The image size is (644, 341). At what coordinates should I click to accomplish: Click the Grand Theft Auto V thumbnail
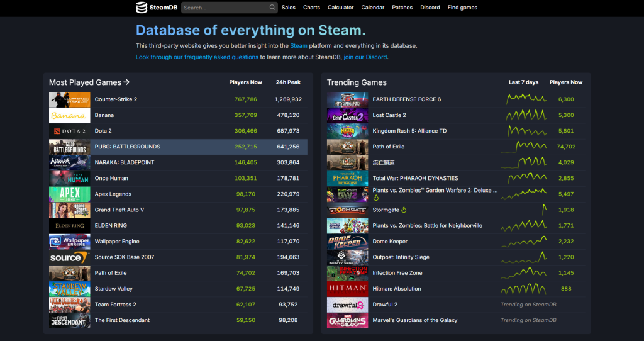click(69, 210)
